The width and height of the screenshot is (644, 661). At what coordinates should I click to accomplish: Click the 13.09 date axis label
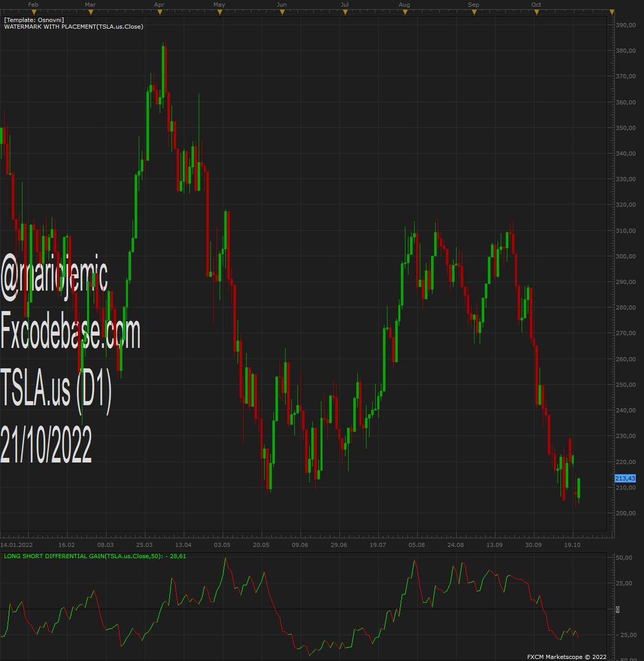point(495,545)
